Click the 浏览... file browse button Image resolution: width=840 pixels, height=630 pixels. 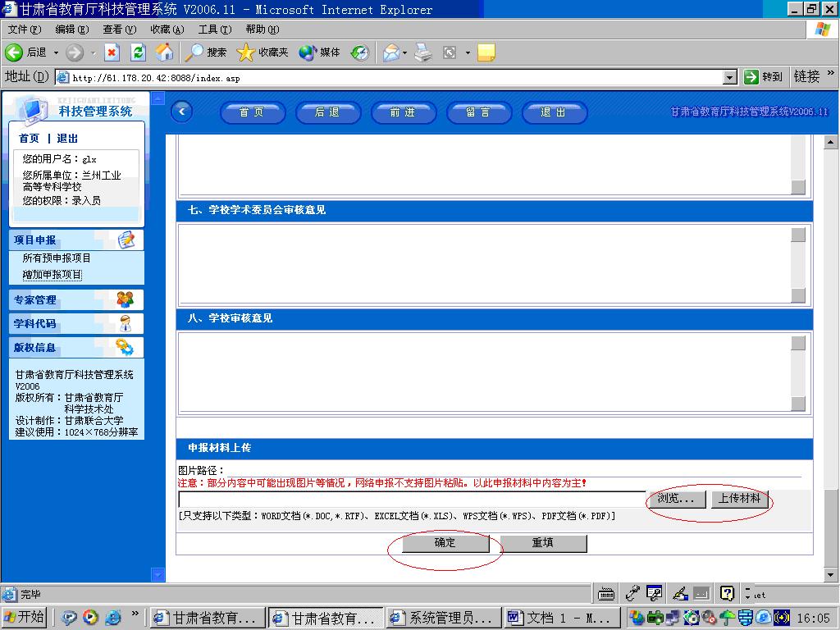[676, 499]
